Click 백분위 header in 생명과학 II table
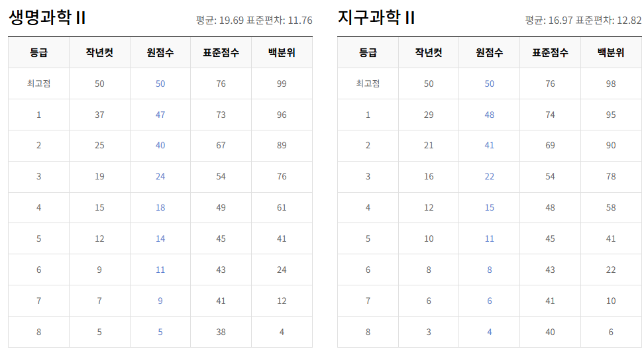Image resolution: width=644 pixels, height=351 pixels. pyautogui.click(x=282, y=52)
